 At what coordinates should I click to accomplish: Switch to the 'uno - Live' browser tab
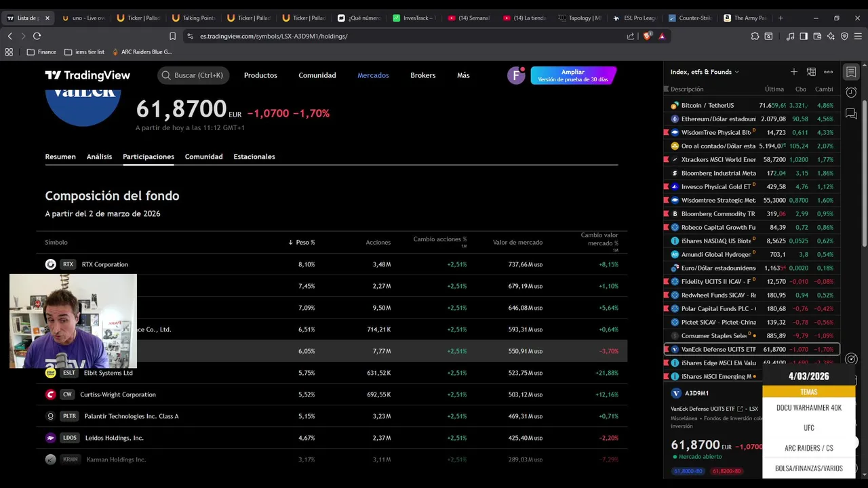83,18
